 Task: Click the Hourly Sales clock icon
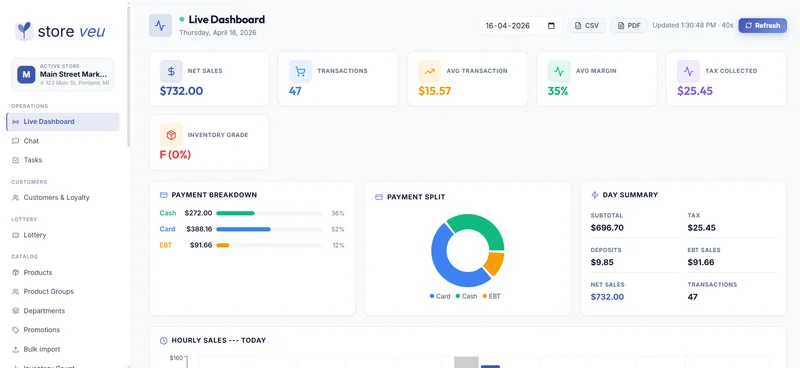click(x=164, y=340)
